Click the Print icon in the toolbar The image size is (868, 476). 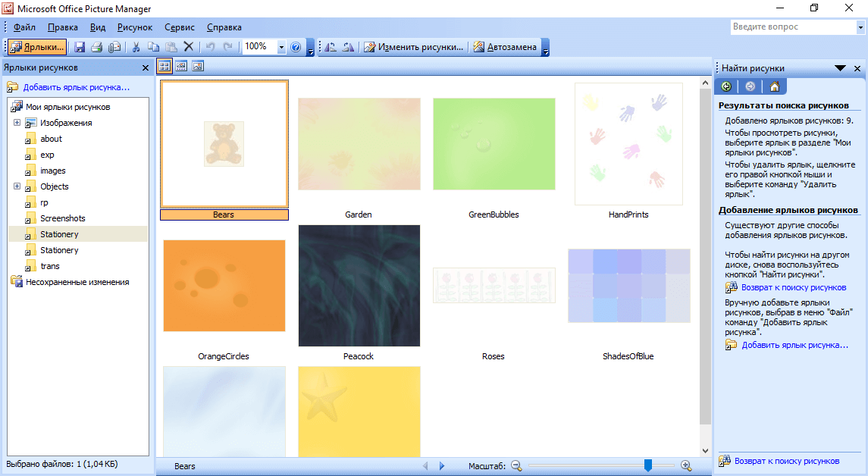click(x=97, y=47)
